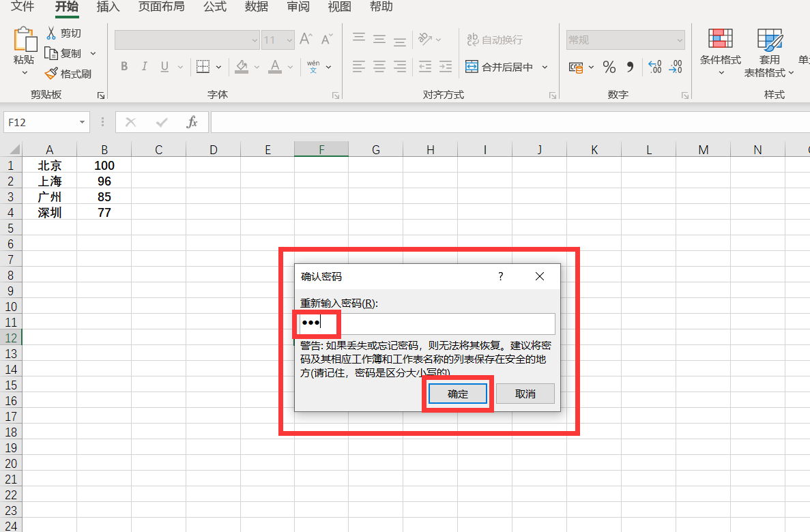Click the Middle Align icon
810x532 pixels.
tap(379, 40)
